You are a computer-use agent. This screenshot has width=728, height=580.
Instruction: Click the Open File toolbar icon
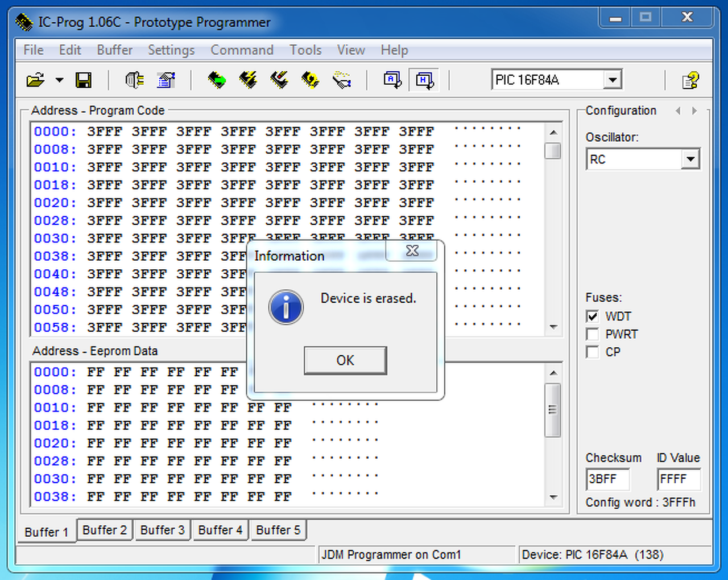tap(35, 80)
